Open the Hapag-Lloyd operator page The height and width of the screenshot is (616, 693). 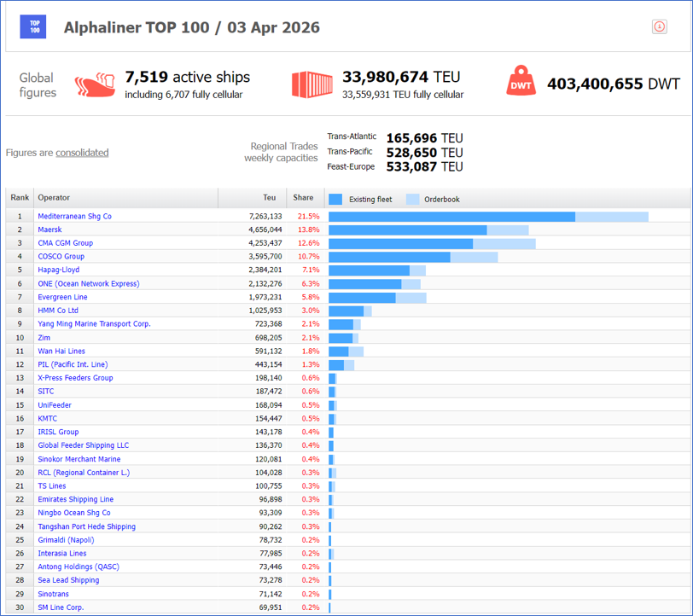coord(58,270)
